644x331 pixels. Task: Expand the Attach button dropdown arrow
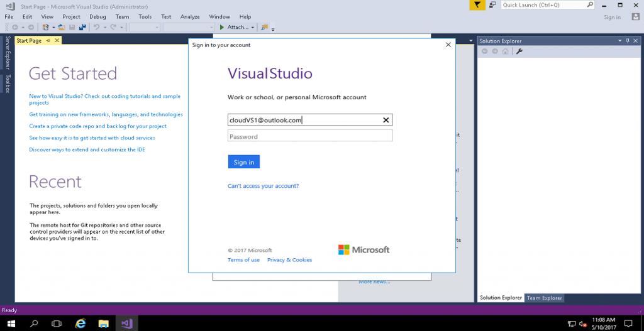click(x=253, y=28)
